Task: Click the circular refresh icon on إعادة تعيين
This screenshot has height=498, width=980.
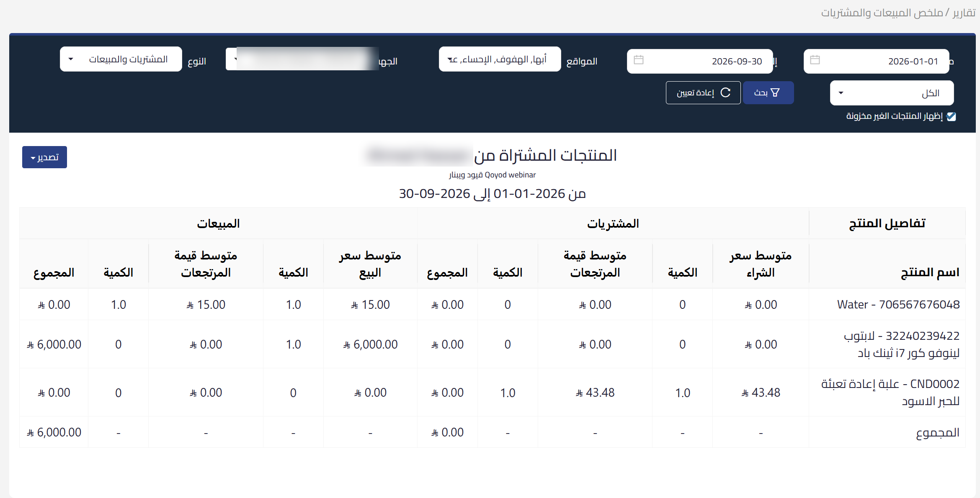Action: click(725, 92)
